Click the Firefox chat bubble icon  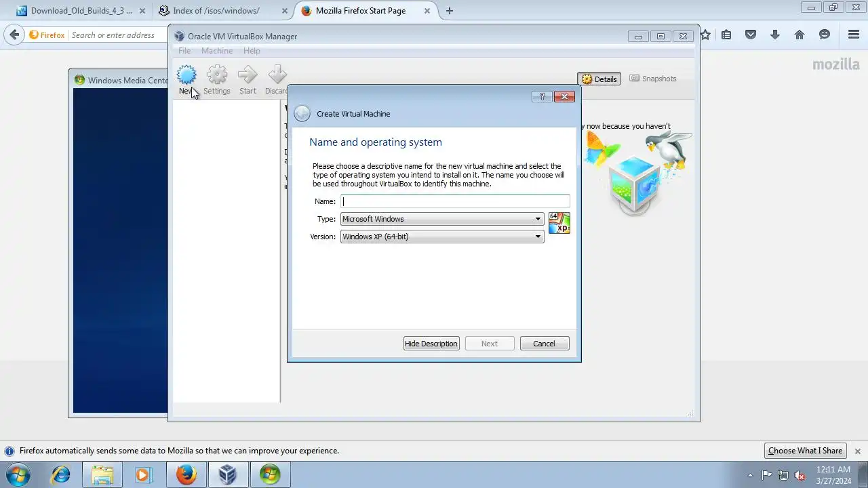[825, 35]
